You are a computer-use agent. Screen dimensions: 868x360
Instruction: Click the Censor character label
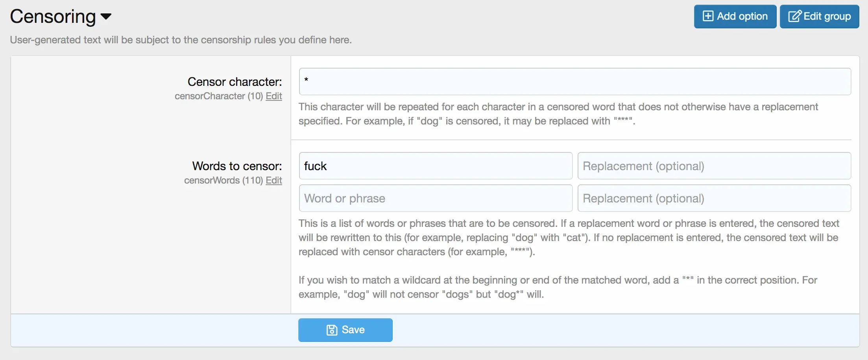[235, 82]
